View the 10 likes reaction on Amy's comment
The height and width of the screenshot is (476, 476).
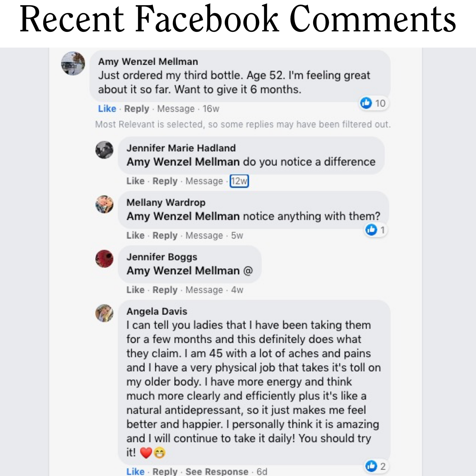pos(373,103)
